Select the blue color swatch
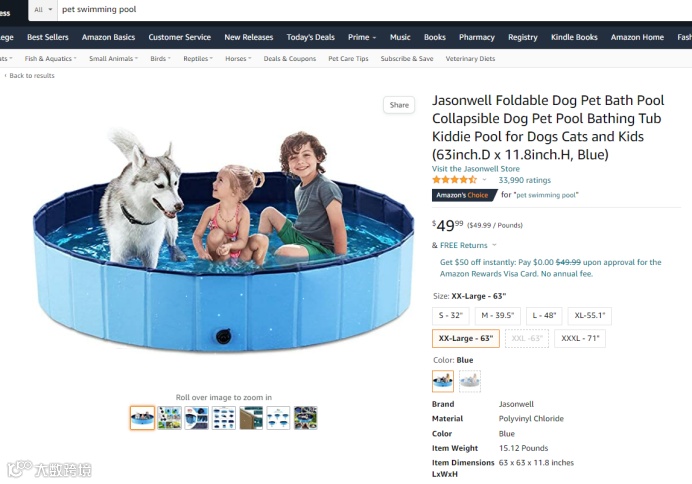Viewport: 692px width, 484px height. (x=443, y=381)
